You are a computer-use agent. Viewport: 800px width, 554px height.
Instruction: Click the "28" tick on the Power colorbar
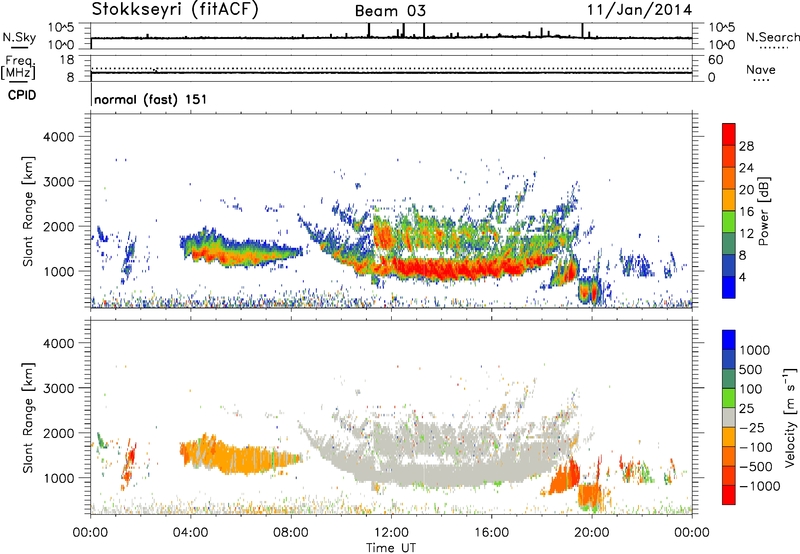coord(746,146)
